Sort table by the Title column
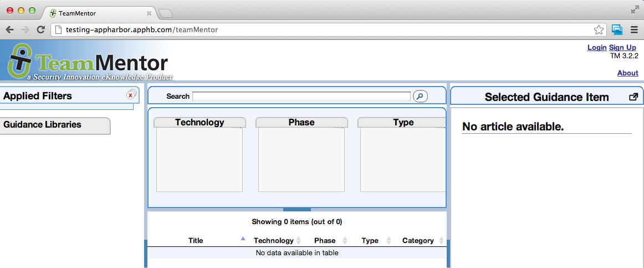 coord(196,240)
